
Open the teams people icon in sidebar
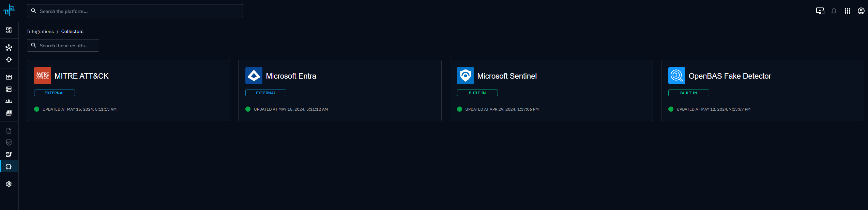pos(9,101)
